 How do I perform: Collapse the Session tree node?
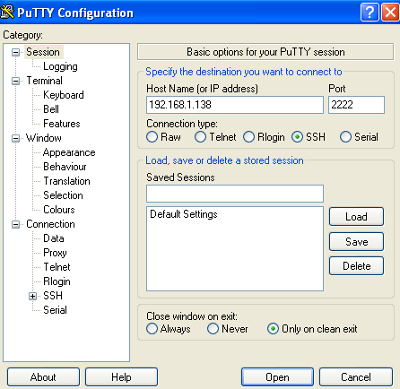tap(16, 52)
